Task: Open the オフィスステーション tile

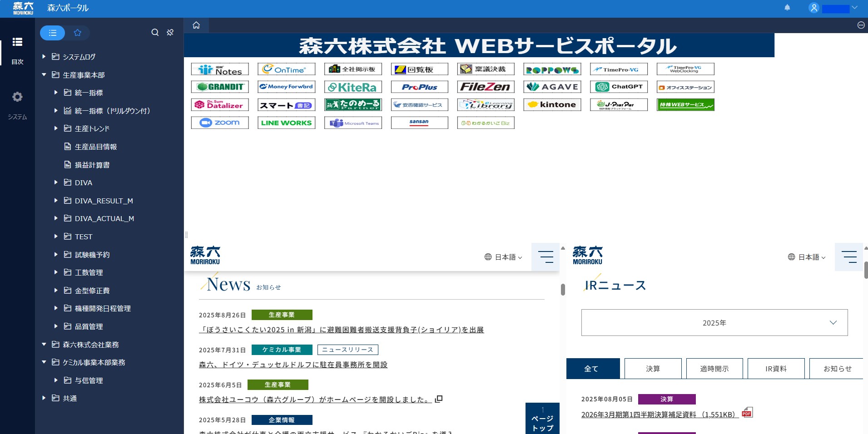Action: (x=685, y=87)
